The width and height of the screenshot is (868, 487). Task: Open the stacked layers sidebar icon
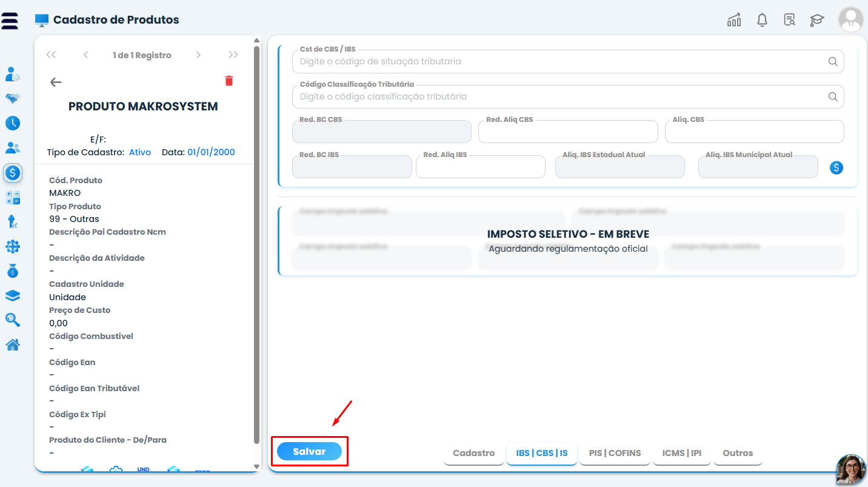(13, 295)
